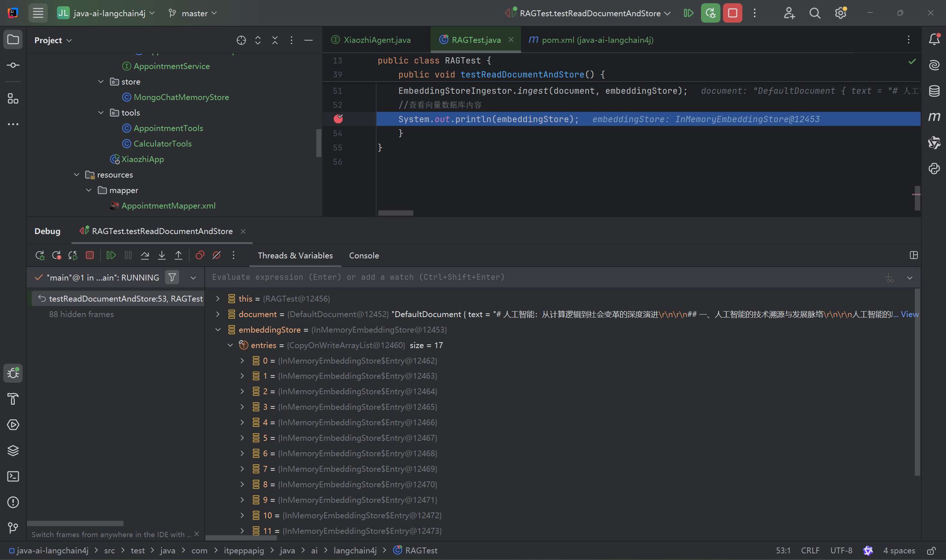
Task: Click the Step Over debug icon
Action: point(144,255)
